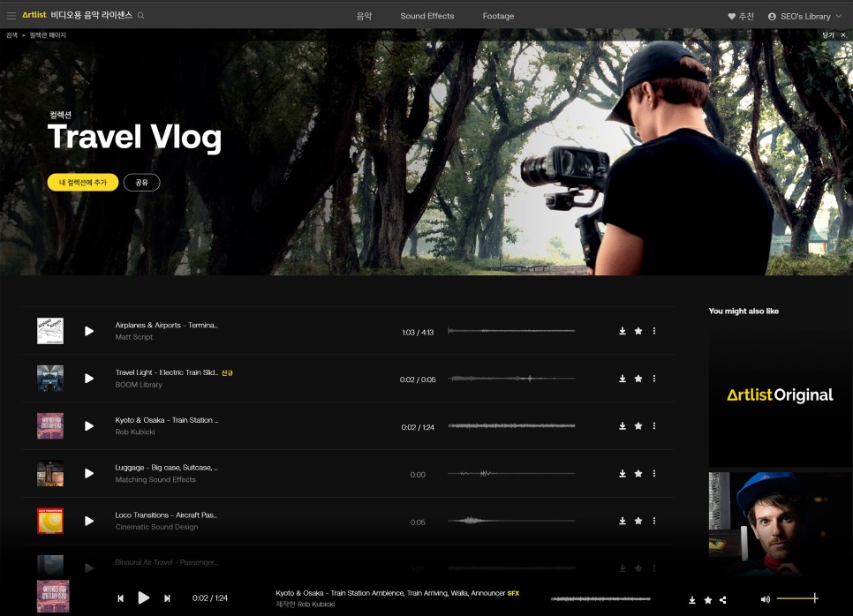Viewport: 853px width, 616px height.
Task: Click Artlist Original promo card
Action: point(780,395)
